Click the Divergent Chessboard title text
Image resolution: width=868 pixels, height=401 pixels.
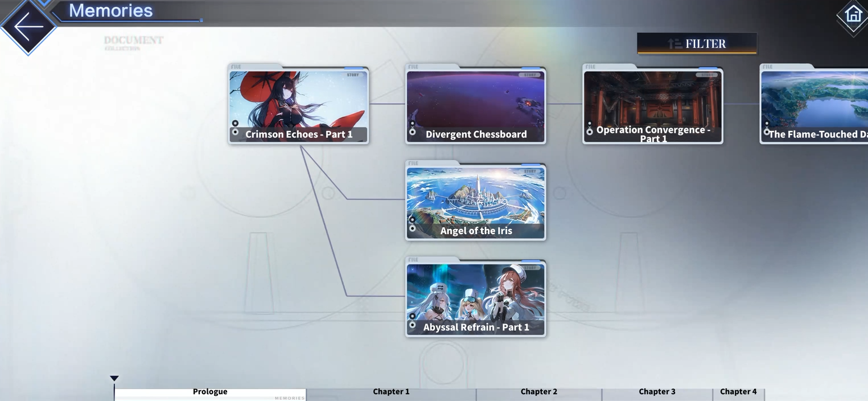[476, 134]
